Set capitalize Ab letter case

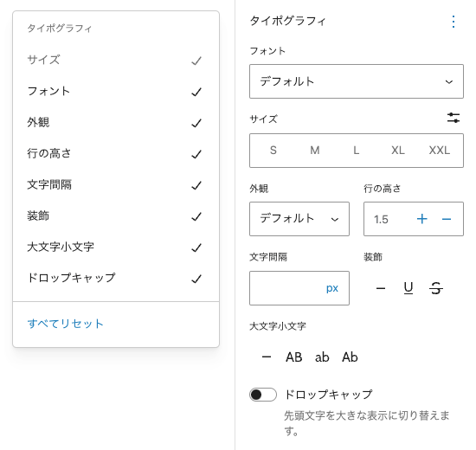pyautogui.click(x=350, y=357)
